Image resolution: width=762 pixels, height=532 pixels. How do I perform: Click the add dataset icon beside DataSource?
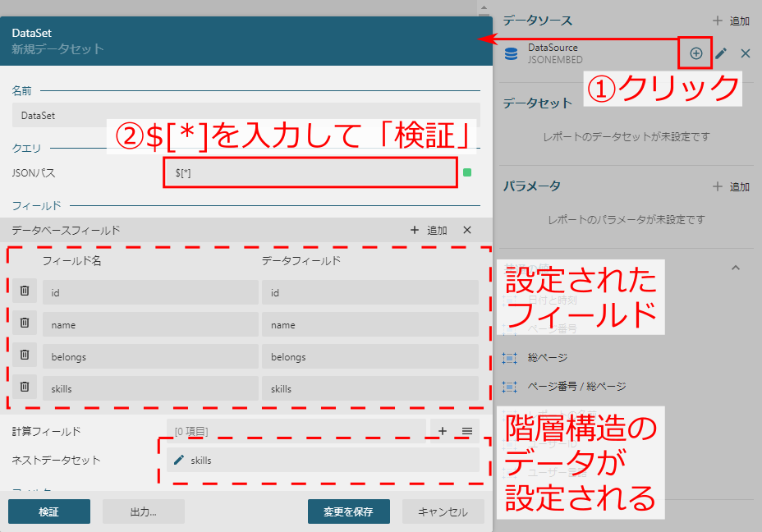pos(696,53)
